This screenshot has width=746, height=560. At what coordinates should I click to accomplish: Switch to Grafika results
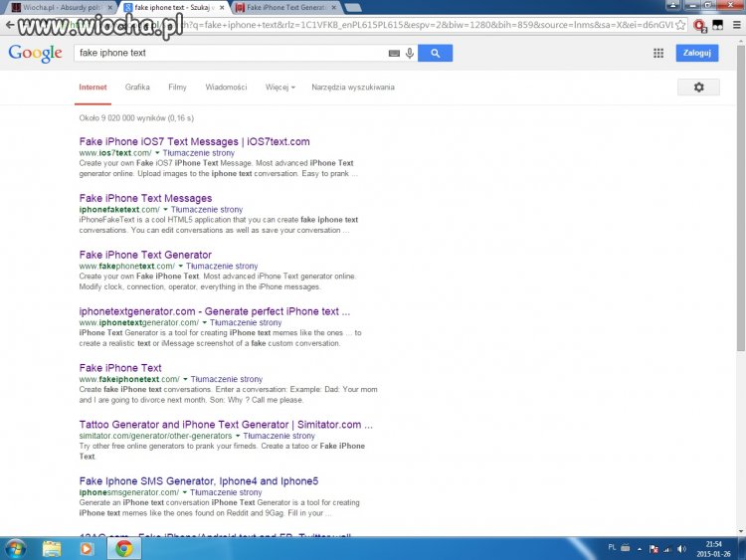(137, 88)
